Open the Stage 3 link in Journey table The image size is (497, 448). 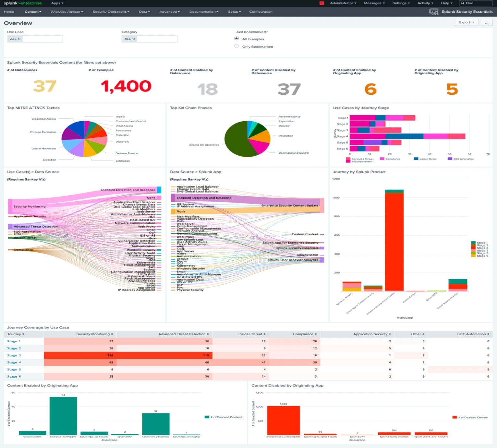pyautogui.click(x=14, y=356)
